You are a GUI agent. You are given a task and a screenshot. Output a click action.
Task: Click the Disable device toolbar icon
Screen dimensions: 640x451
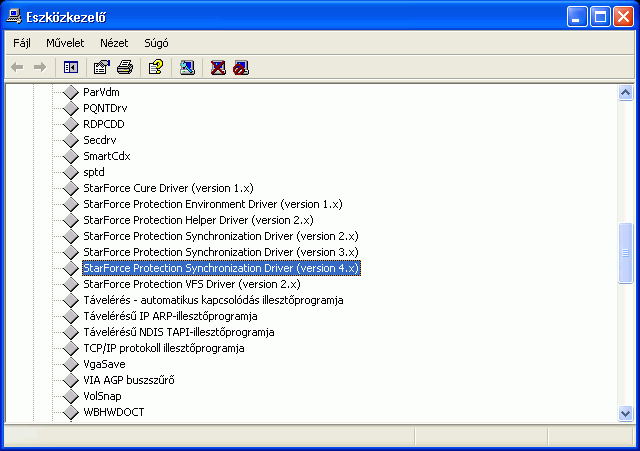[x=240, y=68]
